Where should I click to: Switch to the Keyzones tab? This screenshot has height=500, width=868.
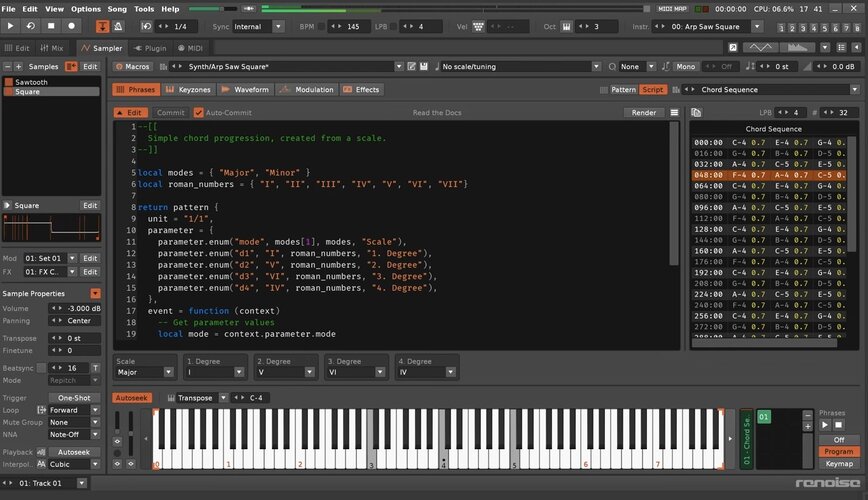pyautogui.click(x=189, y=89)
